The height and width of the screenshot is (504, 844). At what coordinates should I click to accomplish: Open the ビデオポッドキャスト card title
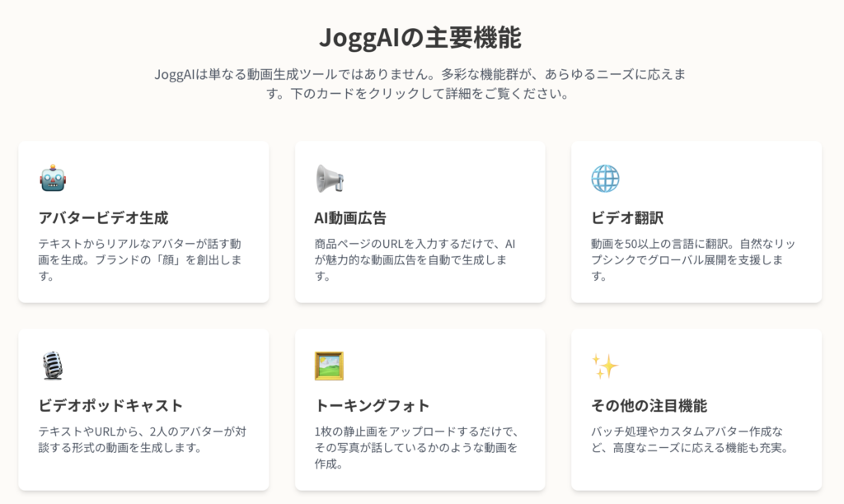111,405
